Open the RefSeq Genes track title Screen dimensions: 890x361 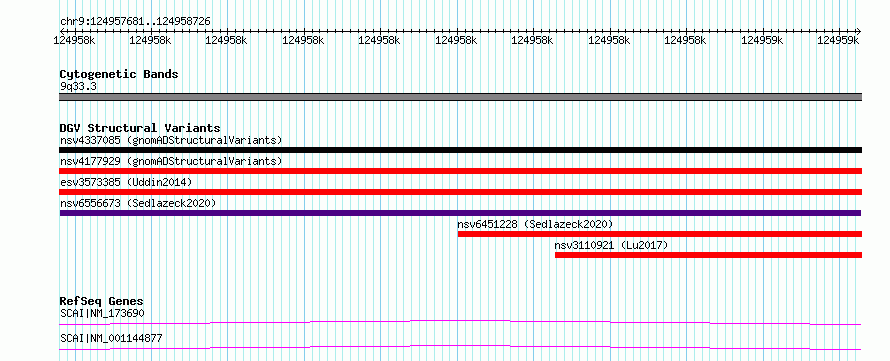[x=102, y=301]
